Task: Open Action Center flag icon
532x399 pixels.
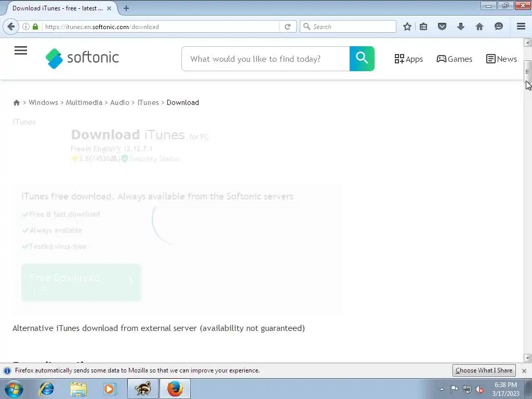Action: 454,389
